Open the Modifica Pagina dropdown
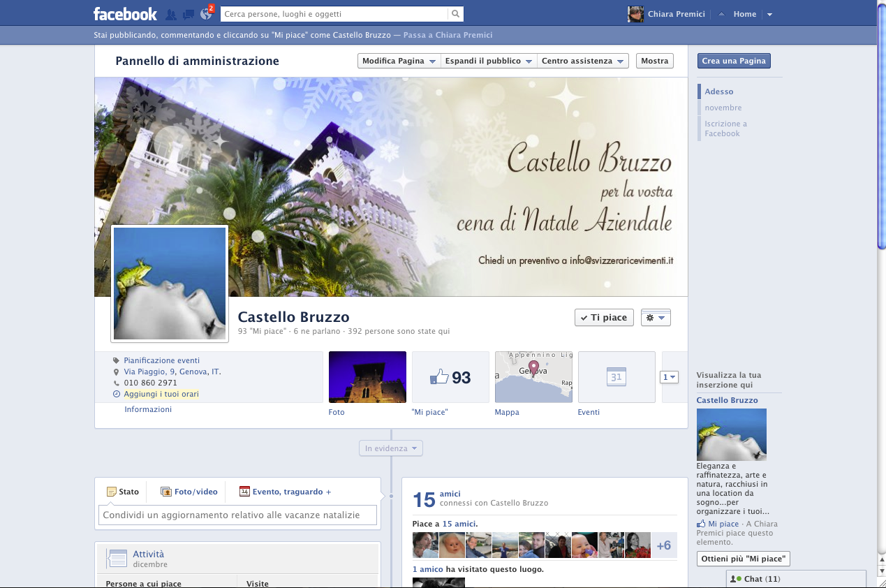 point(399,61)
